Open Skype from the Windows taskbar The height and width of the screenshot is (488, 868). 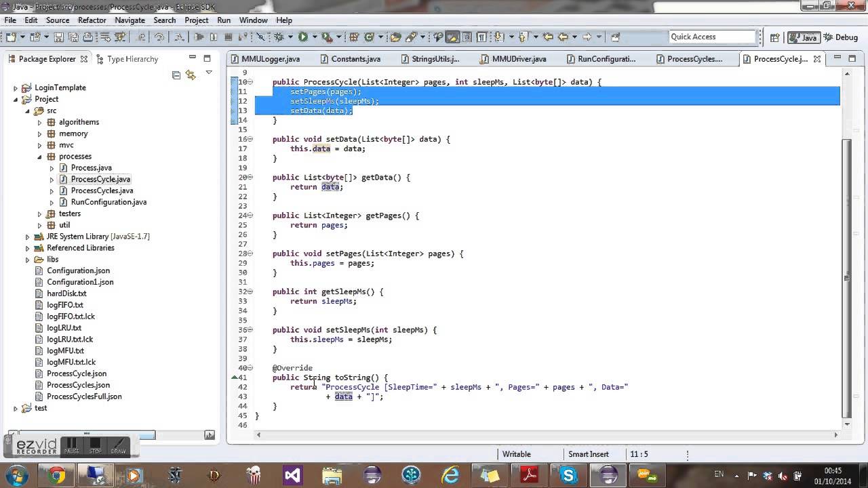click(568, 474)
